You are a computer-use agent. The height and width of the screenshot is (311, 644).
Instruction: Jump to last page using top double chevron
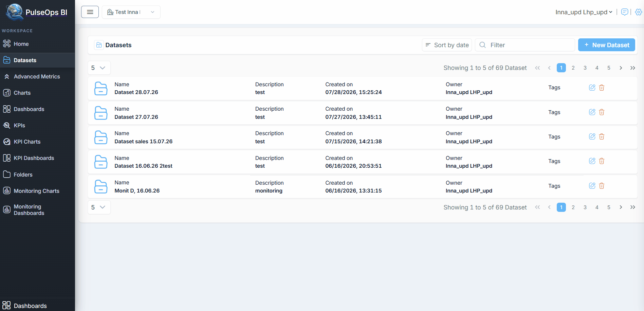click(633, 68)
